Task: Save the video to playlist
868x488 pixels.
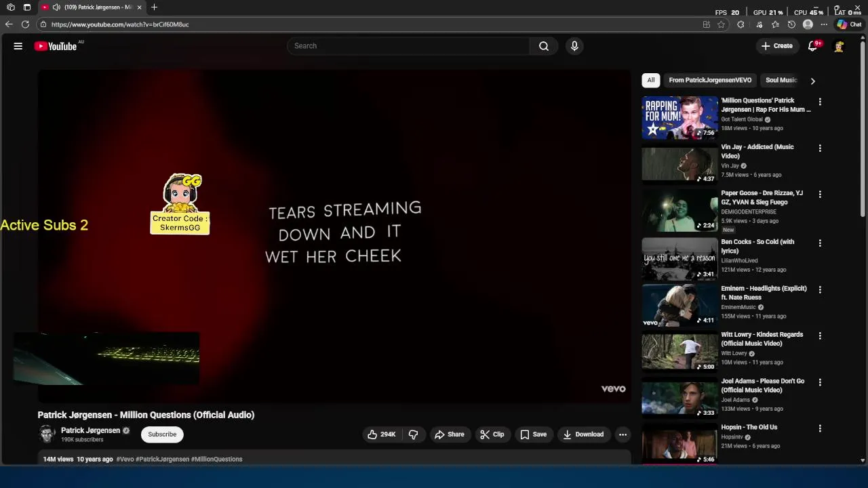Action: coord(534,434)
